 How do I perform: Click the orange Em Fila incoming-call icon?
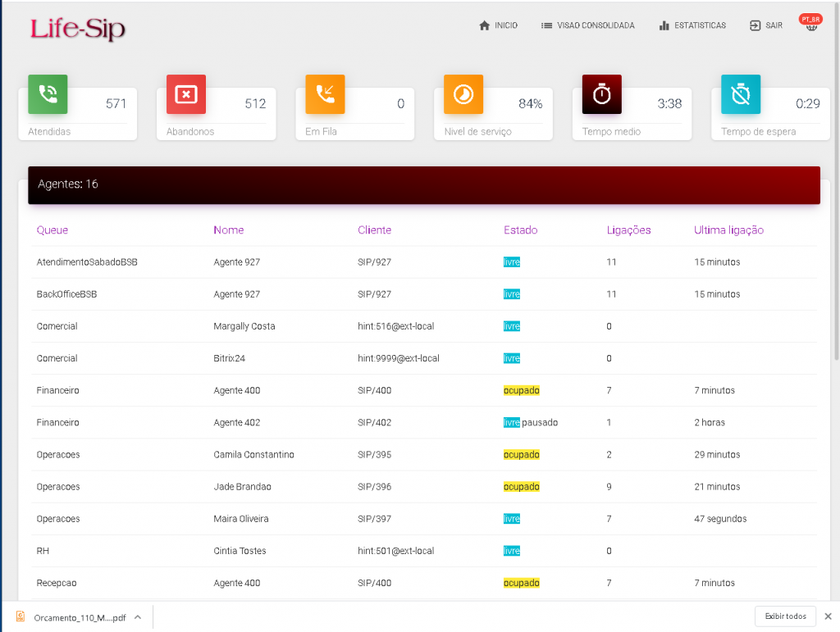coord(325,94)
